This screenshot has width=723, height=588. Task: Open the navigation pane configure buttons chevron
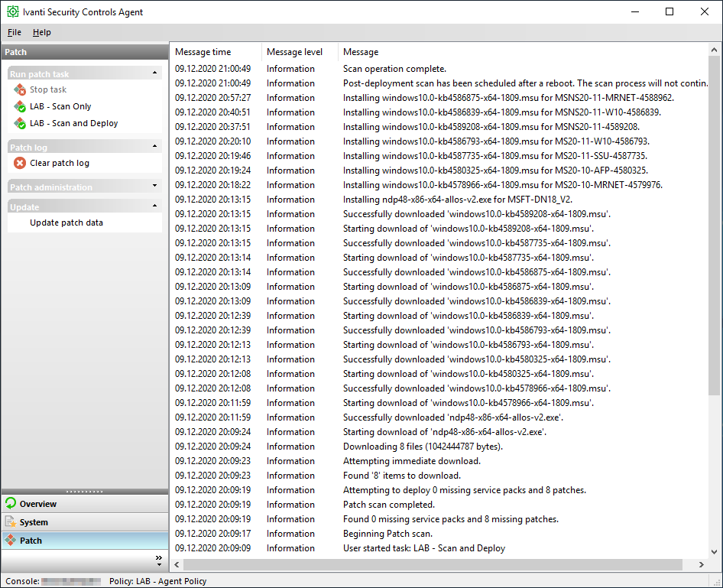pyautogui.click(x=159, y=560)
